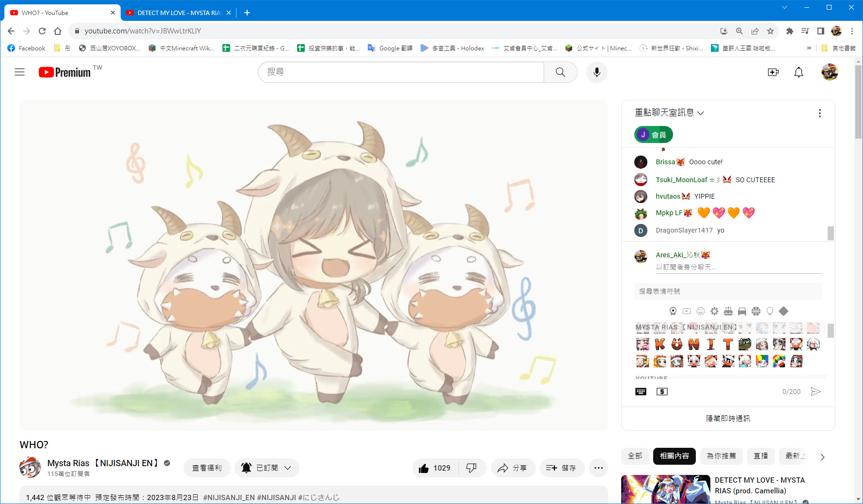Bookmark this page with star icon
Screen dimensions: 863x504
pyautogui.click(x=770, y=31)
